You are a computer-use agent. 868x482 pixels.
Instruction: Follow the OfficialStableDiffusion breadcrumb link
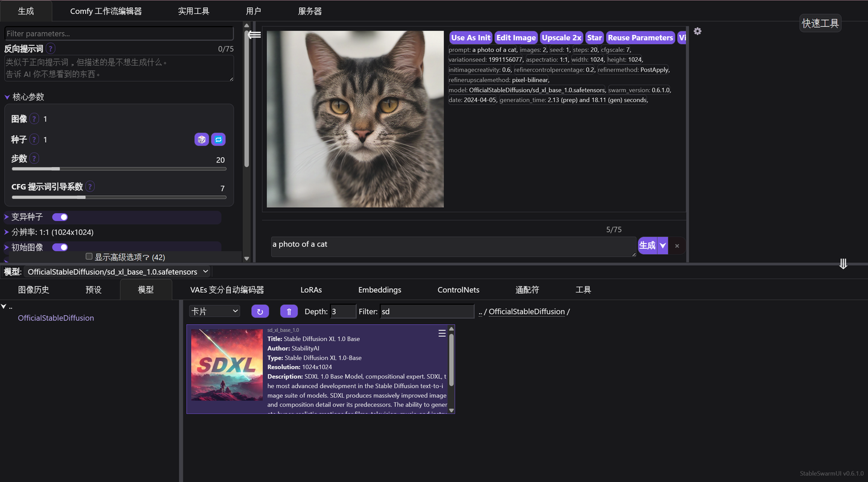[x=527, y=311]
